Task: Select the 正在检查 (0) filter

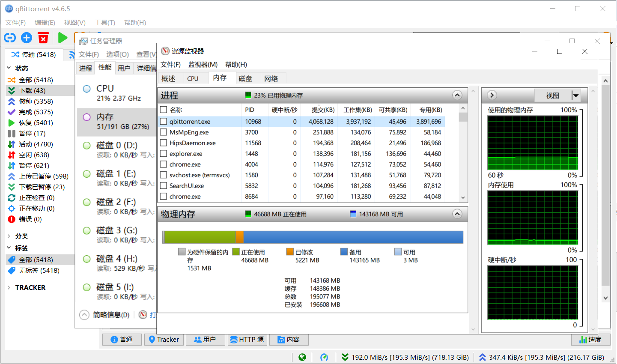Action: pyautogui.click(x=40, y=197)
